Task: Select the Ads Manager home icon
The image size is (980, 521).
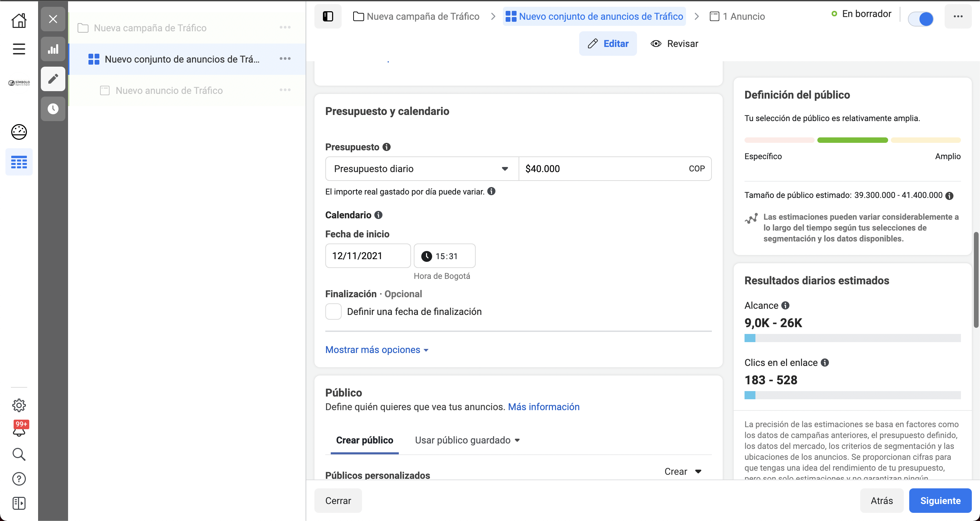Action: tap(19, 20)
